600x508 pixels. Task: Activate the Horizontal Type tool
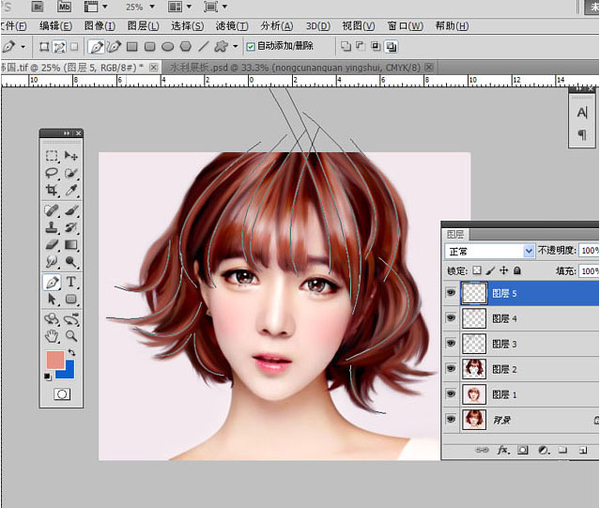click(72, 283)
